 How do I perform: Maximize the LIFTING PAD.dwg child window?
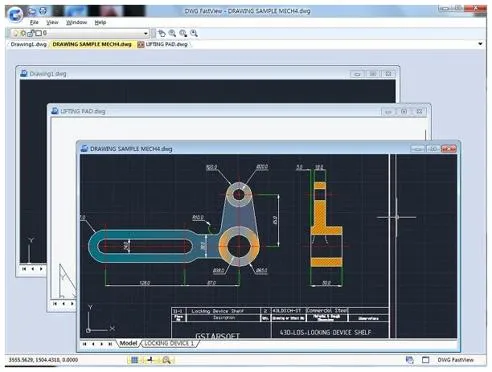click(x=404, y=112)
